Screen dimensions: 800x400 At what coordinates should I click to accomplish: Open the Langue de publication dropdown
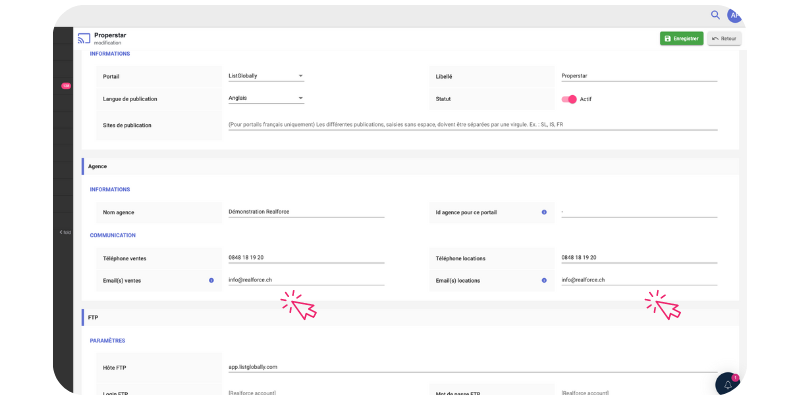point(266,97)
